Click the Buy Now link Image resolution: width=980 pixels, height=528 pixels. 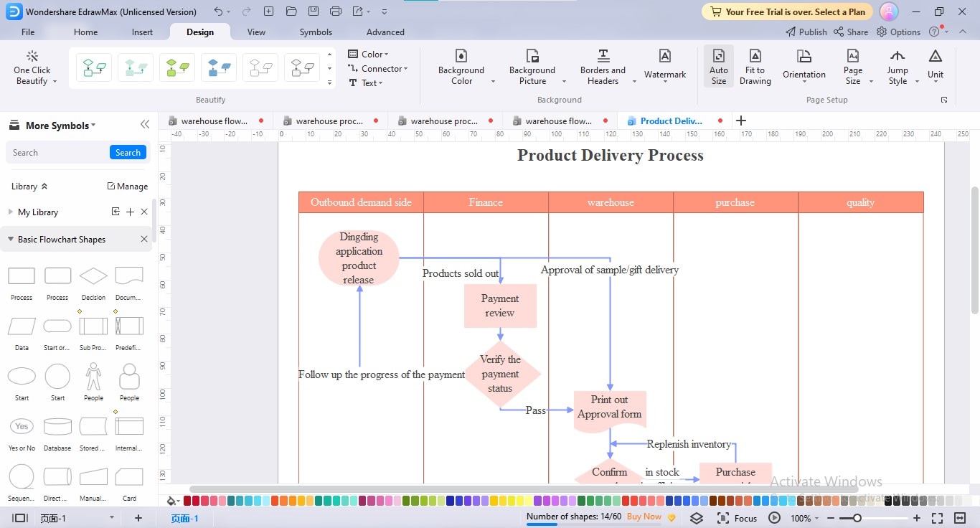tap(644, 517)
